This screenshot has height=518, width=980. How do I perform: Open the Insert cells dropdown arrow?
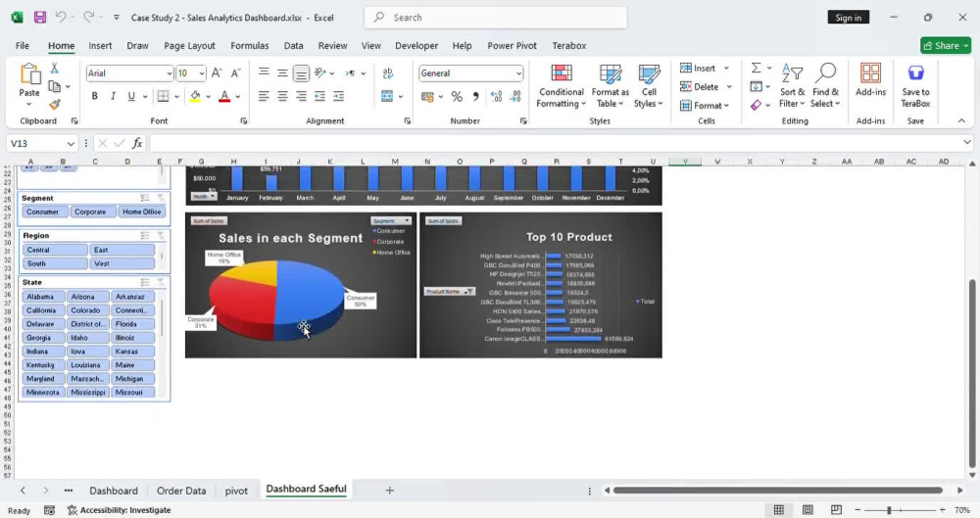726,69
